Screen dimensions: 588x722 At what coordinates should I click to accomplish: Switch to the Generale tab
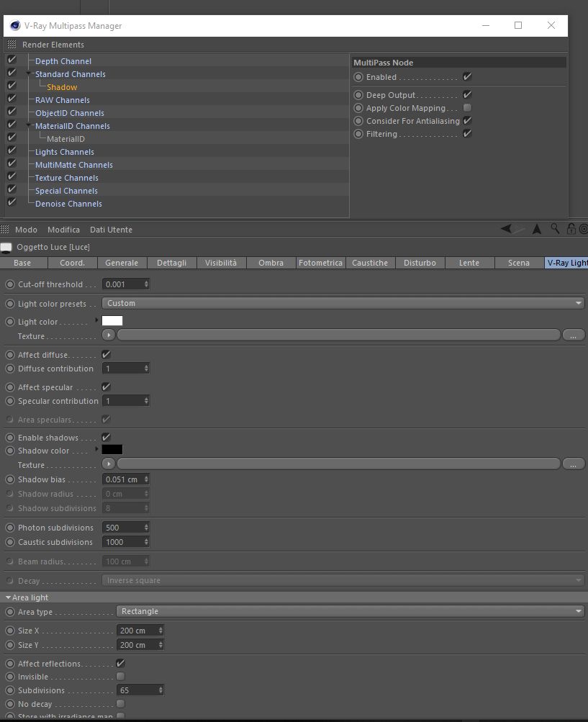pos(122,263)
